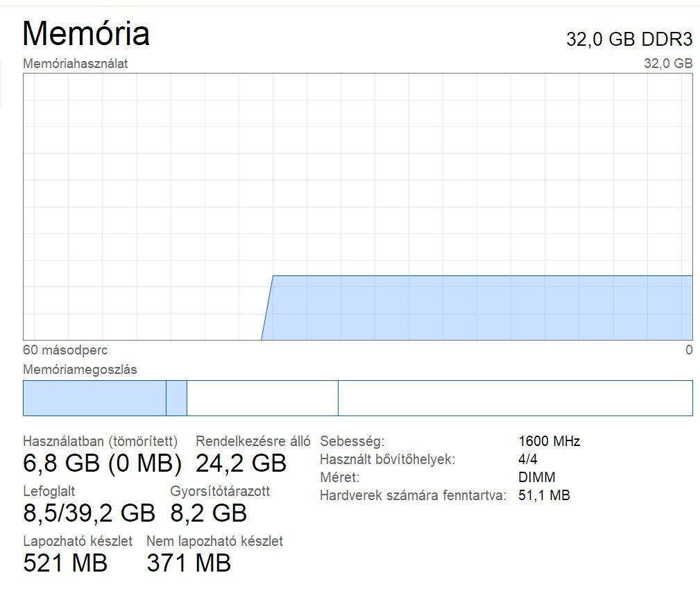Click the rightmost free segment of the composition bar
The image size is (700, 591).
515,398
